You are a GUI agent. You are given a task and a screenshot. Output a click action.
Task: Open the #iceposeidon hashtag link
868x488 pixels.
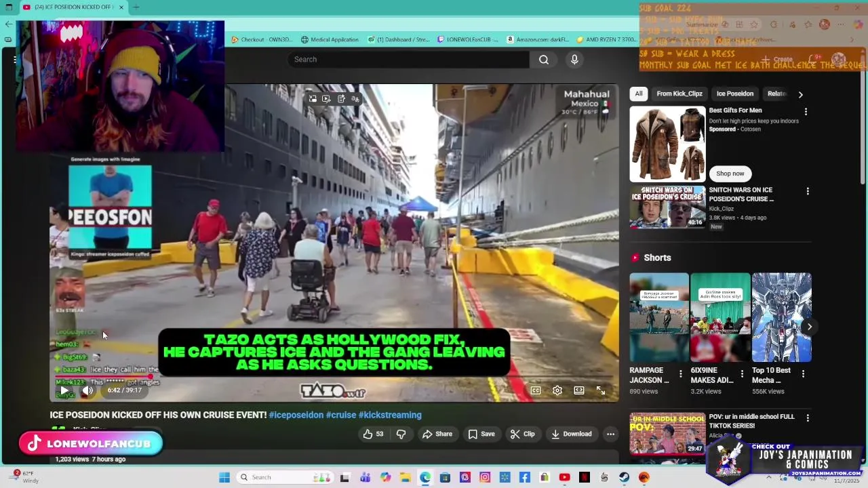click(296, 415)
